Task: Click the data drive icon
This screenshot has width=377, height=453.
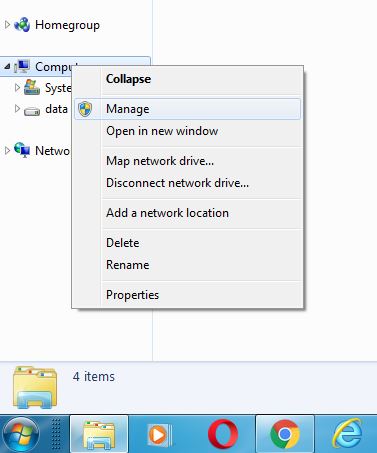Action: [x=32, y=110]
